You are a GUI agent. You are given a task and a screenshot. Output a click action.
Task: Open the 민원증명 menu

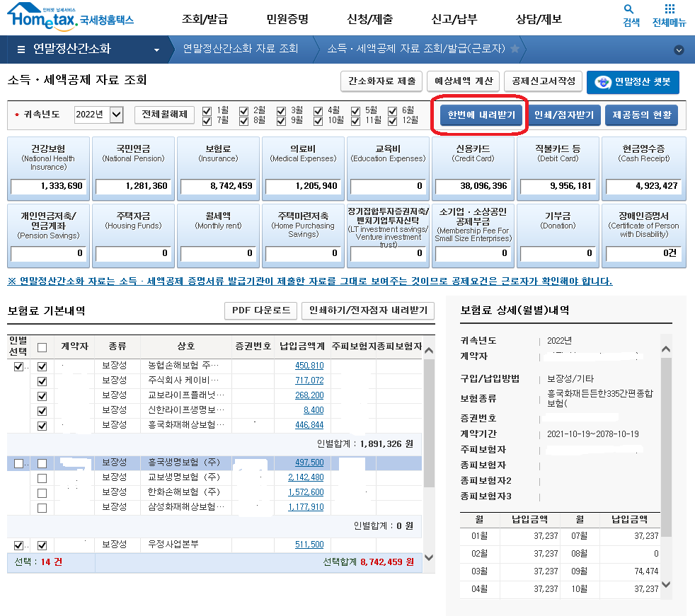[287, 19]
